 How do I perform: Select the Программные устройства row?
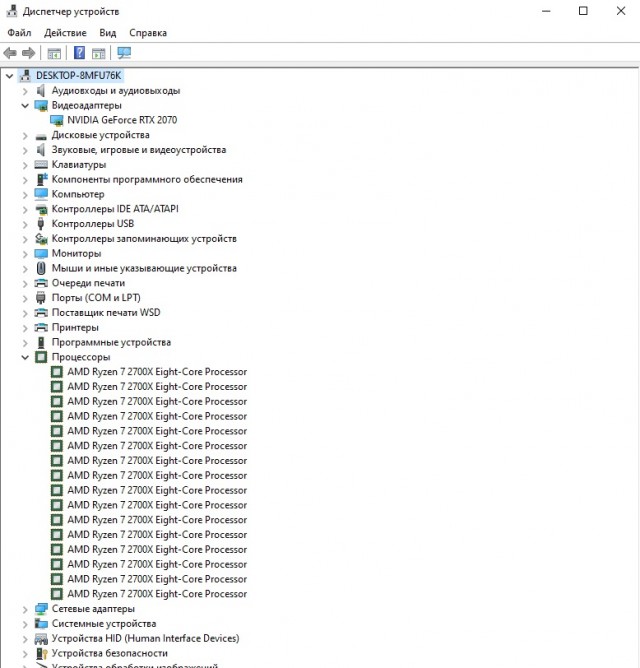pyautogui.click(x=111, y=342)
